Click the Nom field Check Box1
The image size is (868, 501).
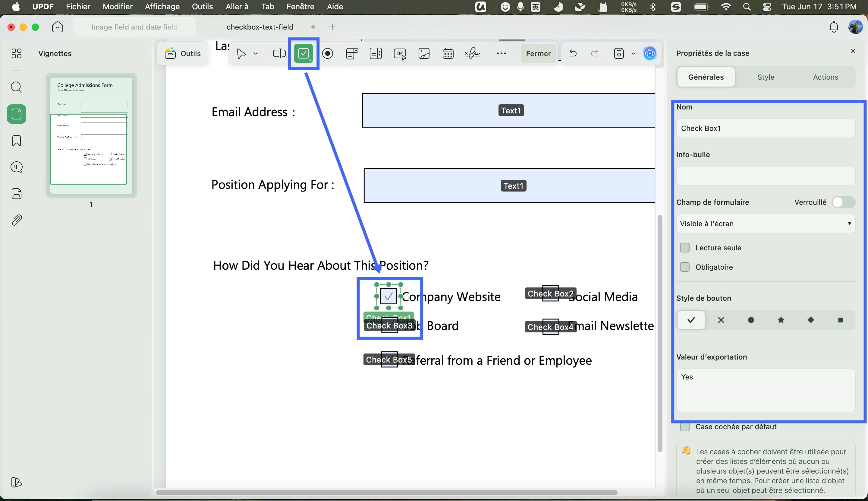coord(765,128)
